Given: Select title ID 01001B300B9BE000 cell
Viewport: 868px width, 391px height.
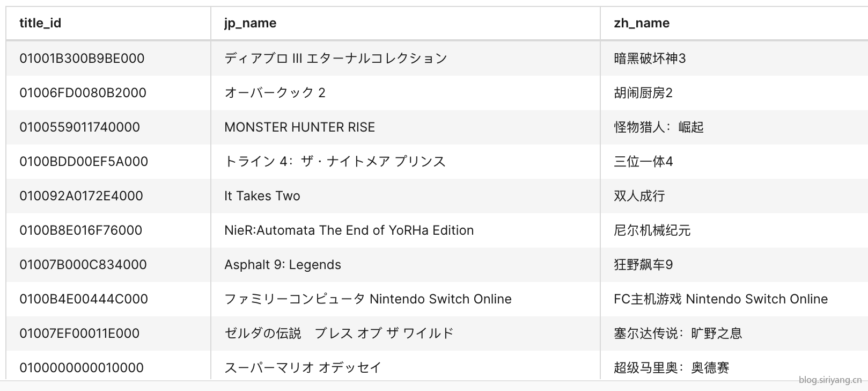Looking at the screenshot, I should click(x=108, y=58).
